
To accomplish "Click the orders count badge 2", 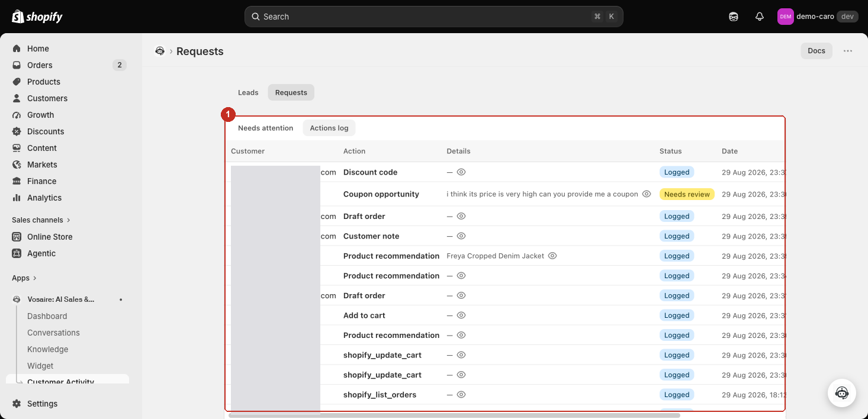I will pos(120,65).
